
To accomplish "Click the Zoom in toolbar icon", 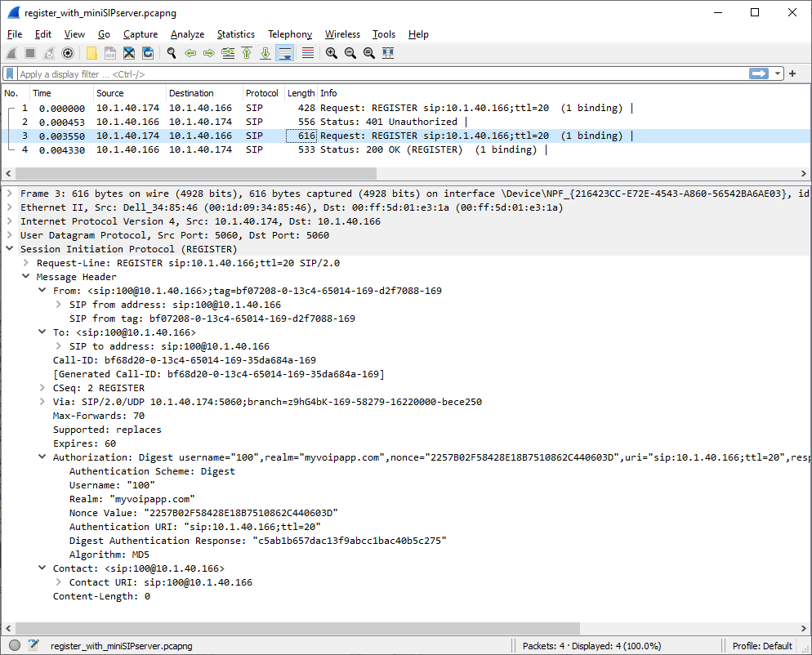I will 332,53.
